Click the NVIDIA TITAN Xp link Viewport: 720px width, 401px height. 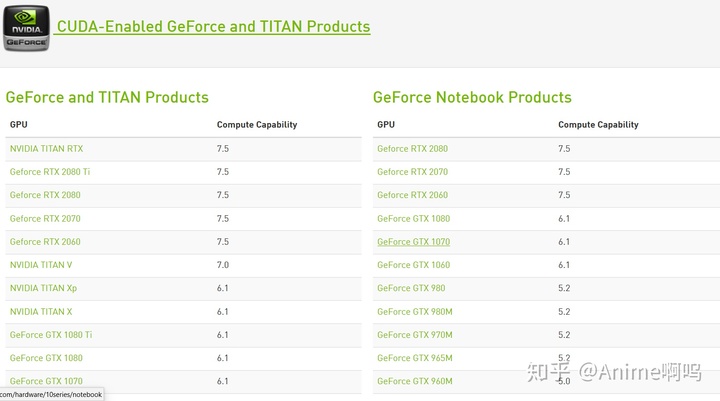click(x=43, y=288)
